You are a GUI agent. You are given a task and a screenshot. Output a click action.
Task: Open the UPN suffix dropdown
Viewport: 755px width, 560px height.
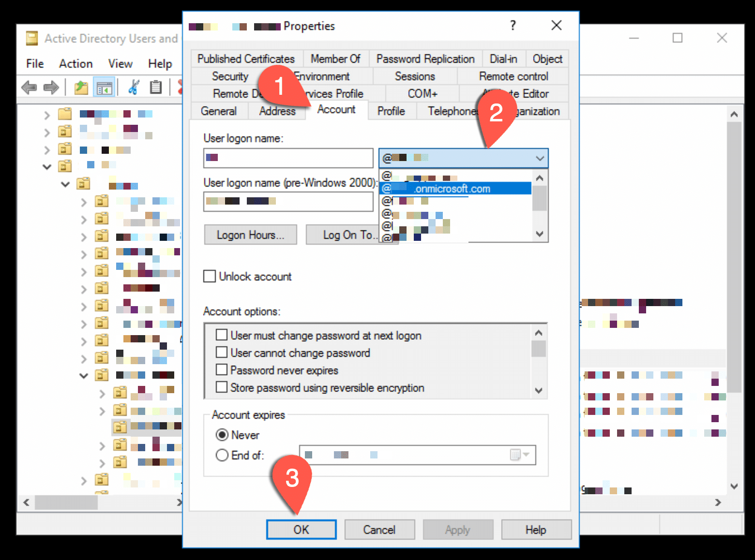(539, 158)
